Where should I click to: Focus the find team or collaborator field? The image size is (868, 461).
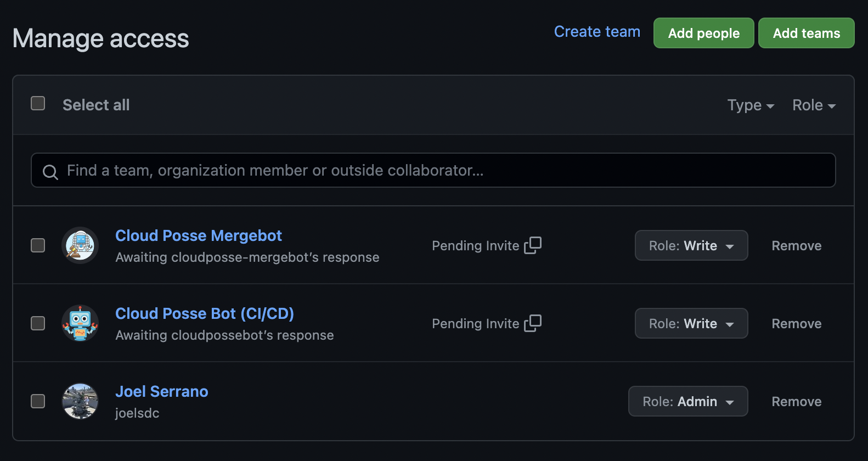(x=439, y=171)
